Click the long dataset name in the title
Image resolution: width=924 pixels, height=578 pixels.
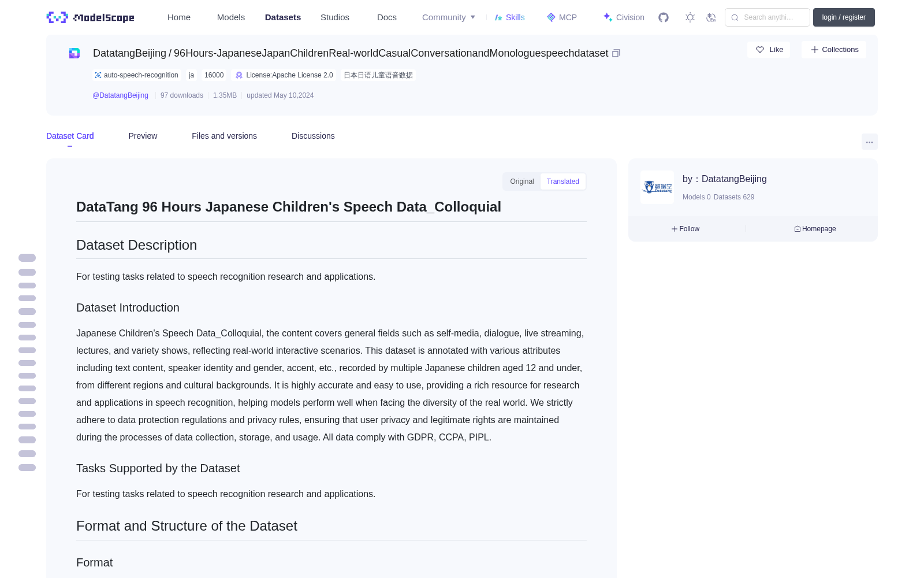coord(391,53)
